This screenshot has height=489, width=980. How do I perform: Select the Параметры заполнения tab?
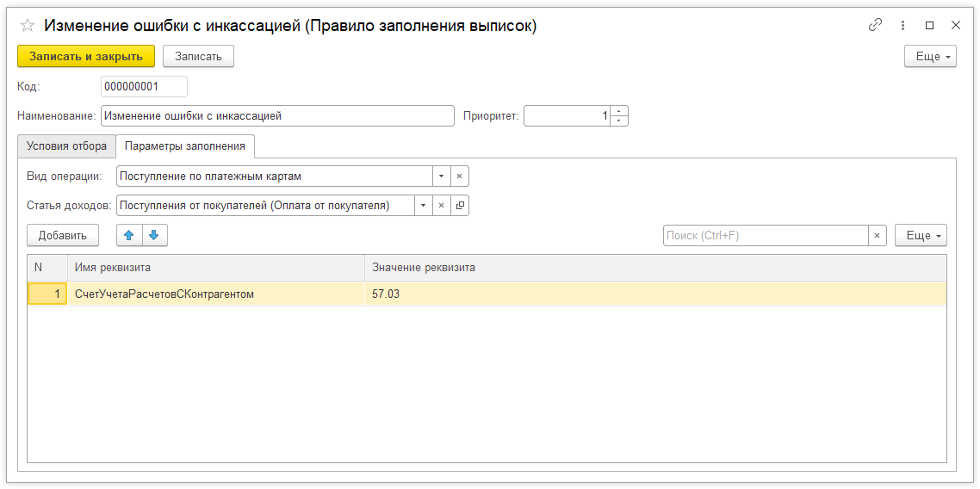pyautogui.click(x=185, y=146)
